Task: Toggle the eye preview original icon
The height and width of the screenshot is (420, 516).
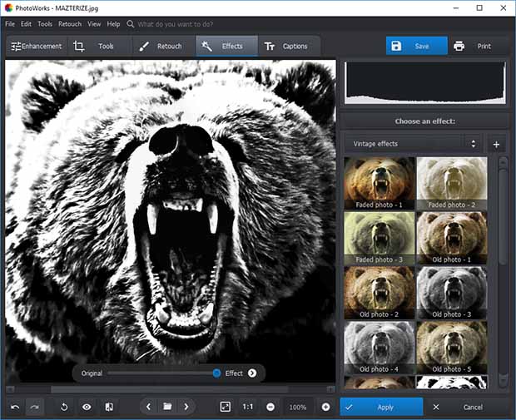Action: point(87,408)
